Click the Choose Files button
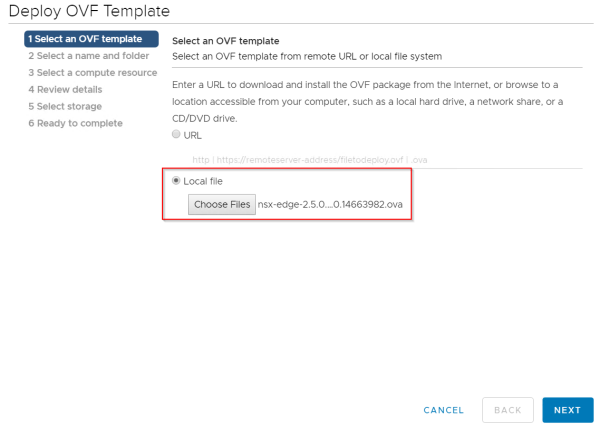The width and height of the screenshot is (600, 428). pyautogui.click(x=222, y=205)
